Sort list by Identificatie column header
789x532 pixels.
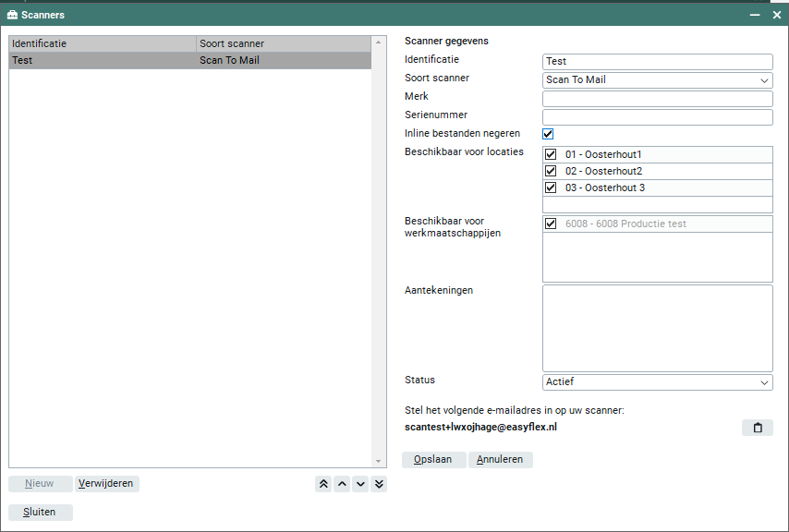point(102,43)
